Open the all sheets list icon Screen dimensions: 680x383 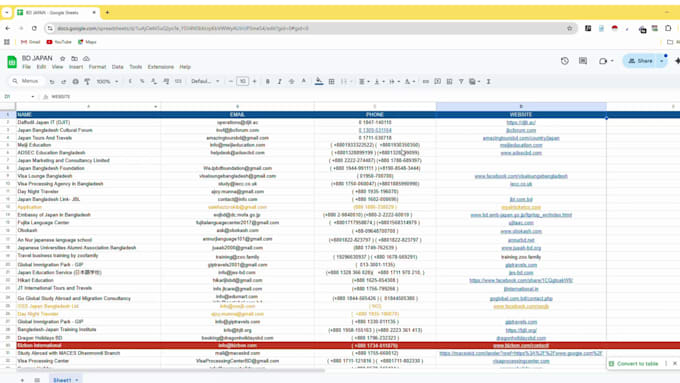37,380
